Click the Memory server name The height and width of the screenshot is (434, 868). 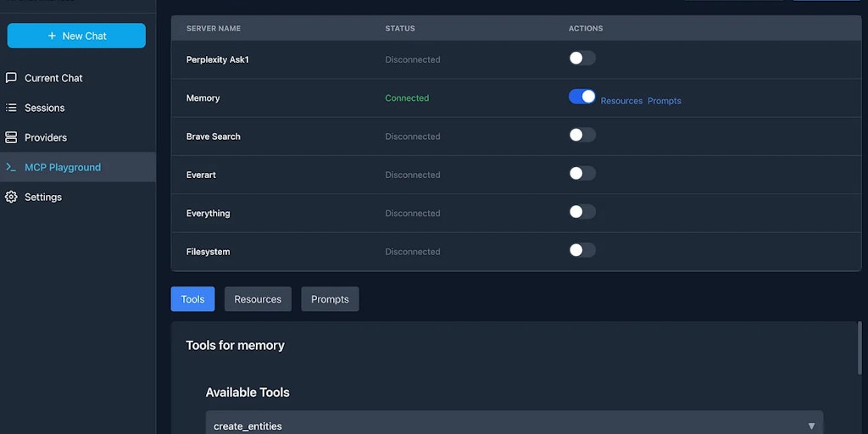[203, 98]
